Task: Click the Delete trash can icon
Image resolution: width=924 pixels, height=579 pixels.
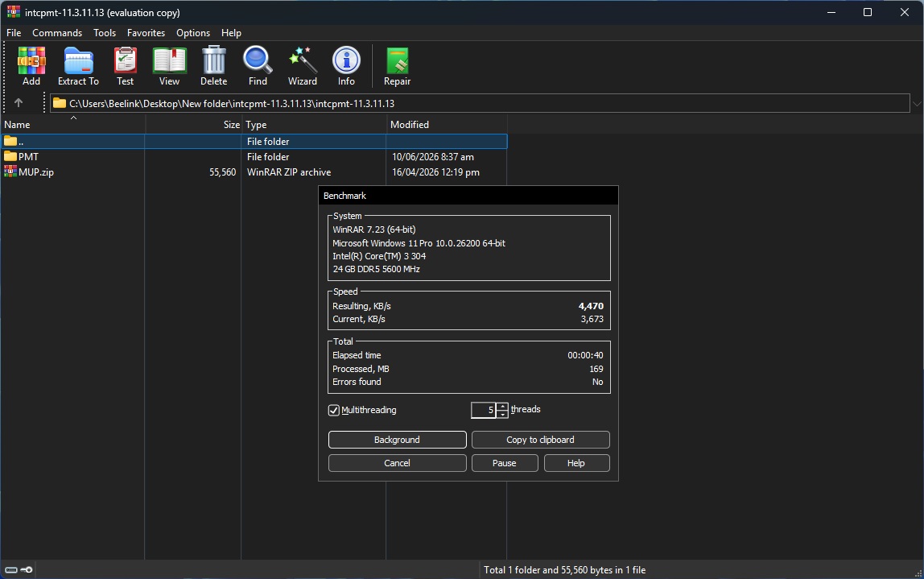Action: (x=213, y=60)
